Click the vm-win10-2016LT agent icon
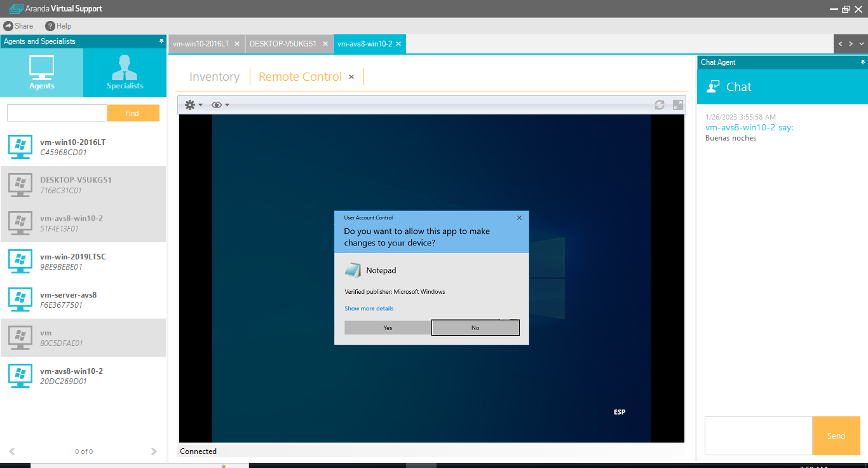Viewport: 868px width, 468px height. click(x=20, y=147)
